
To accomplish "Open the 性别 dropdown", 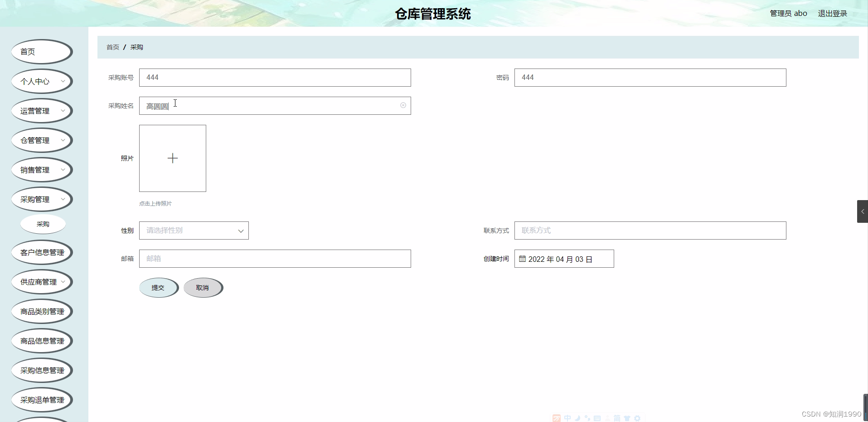I will [x=194, y=231].
